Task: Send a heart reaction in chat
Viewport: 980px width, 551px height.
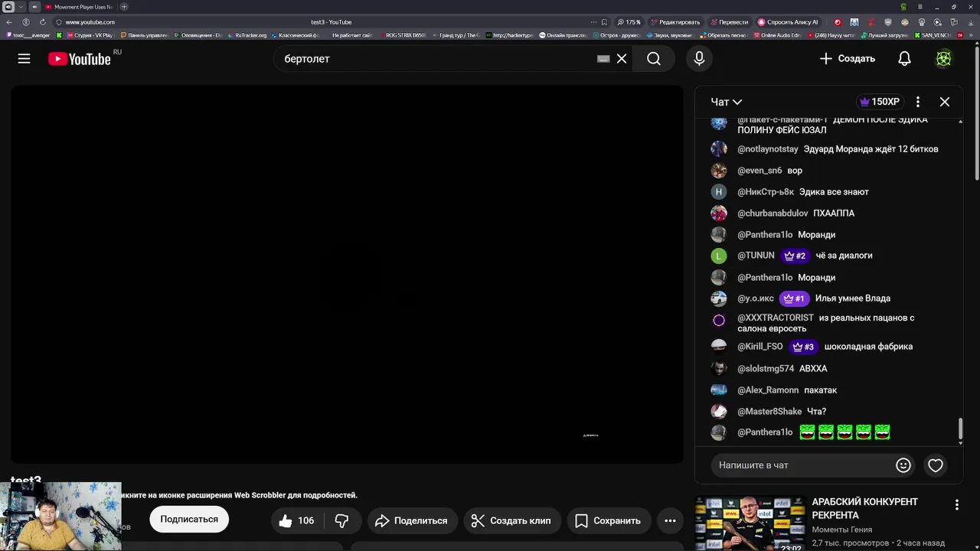Action: click(x=936, y=465)
